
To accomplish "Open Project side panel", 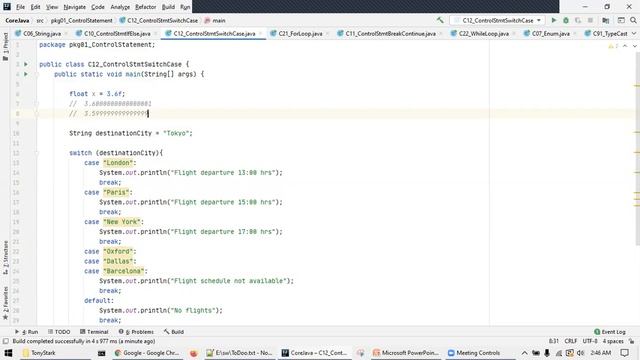I will click(5, 47).
